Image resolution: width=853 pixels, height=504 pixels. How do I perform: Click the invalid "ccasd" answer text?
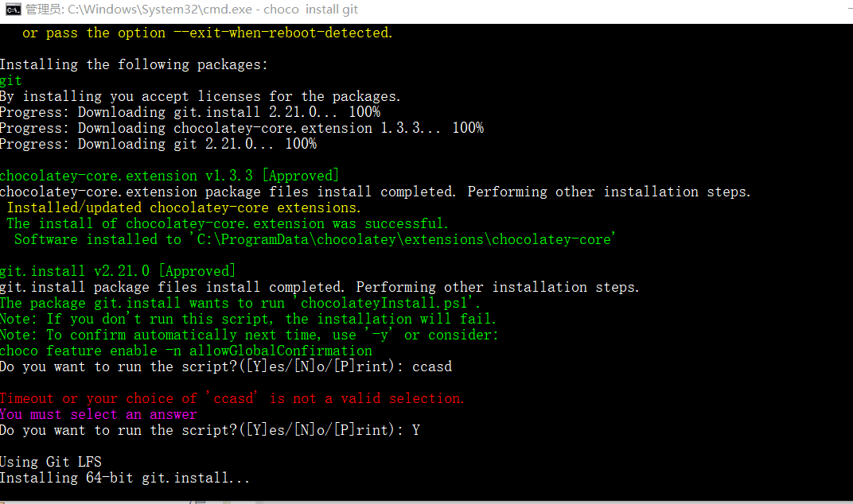[432, 366]
